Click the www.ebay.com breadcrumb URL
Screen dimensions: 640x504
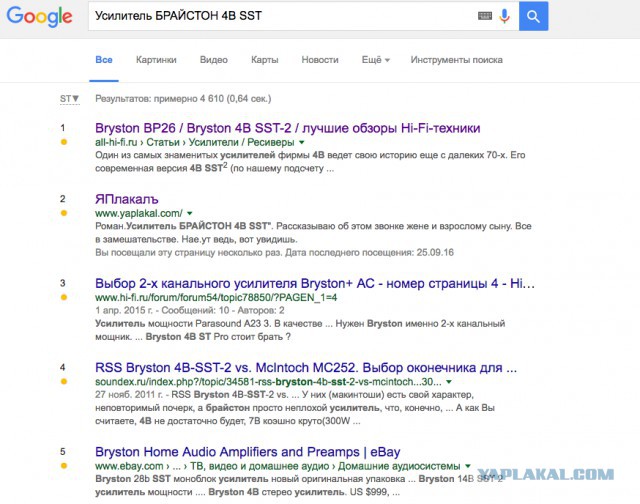point(278,466)
